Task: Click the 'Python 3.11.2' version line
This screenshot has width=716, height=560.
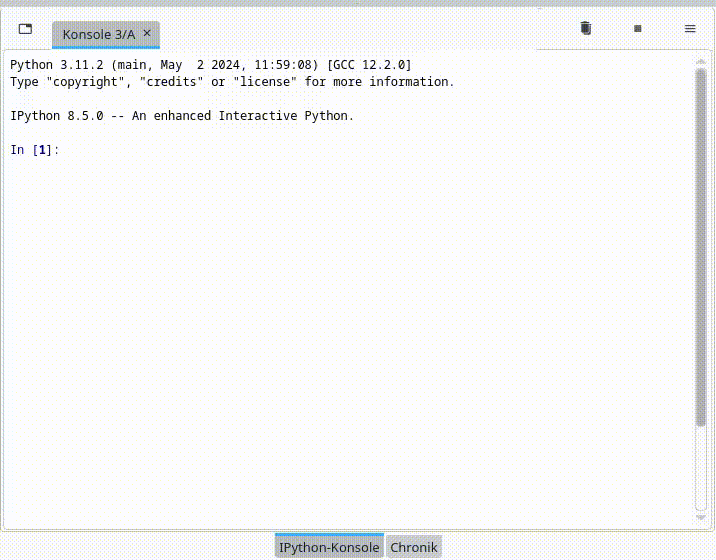Action: (211, 65)
